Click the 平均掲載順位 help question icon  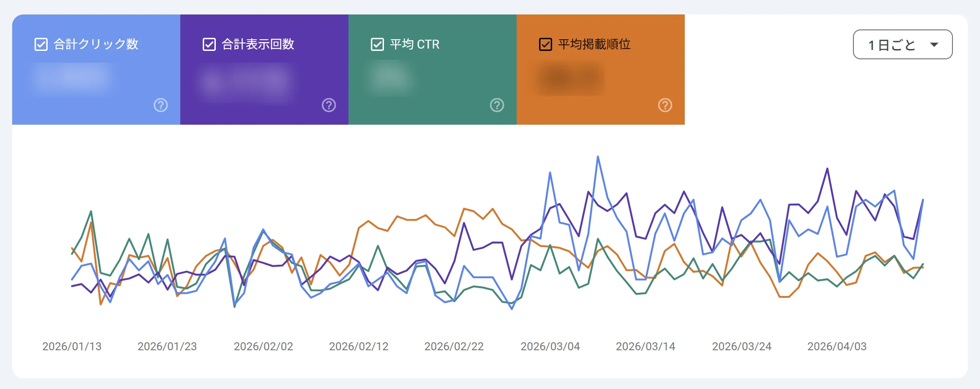665,105
